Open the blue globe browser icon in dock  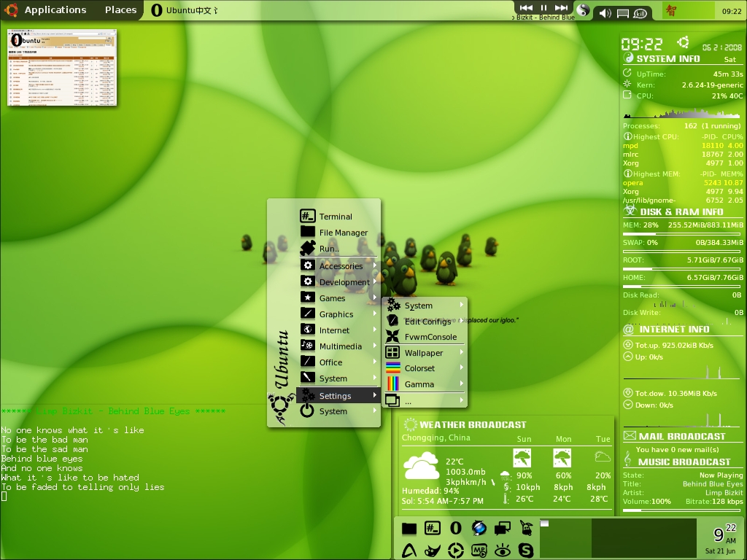click(x=479, y=528)
